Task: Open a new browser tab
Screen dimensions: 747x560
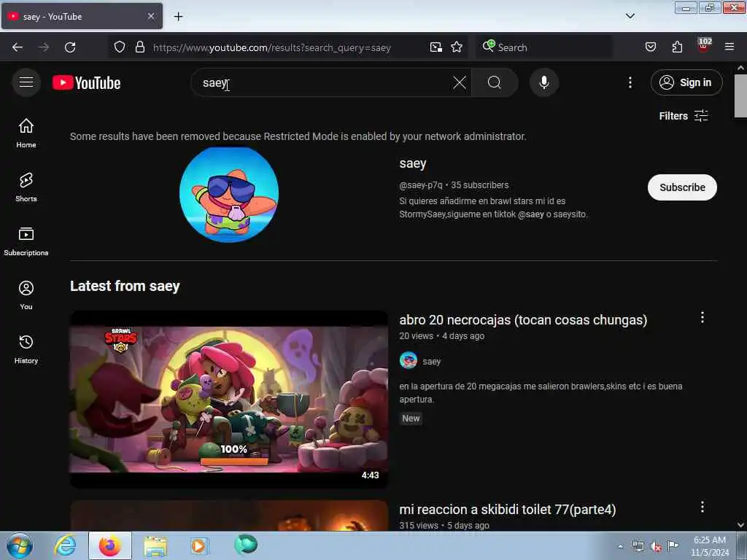Action: (178, 17)
